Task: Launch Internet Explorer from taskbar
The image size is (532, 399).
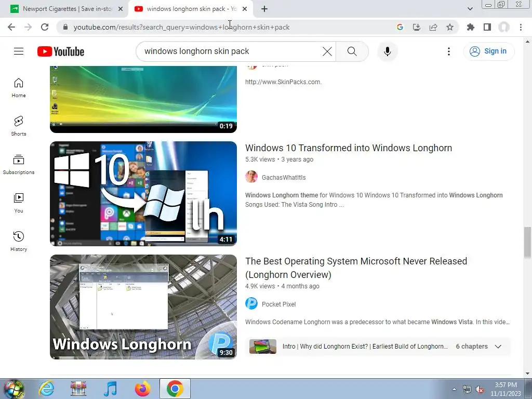Action: pos(46,389)
